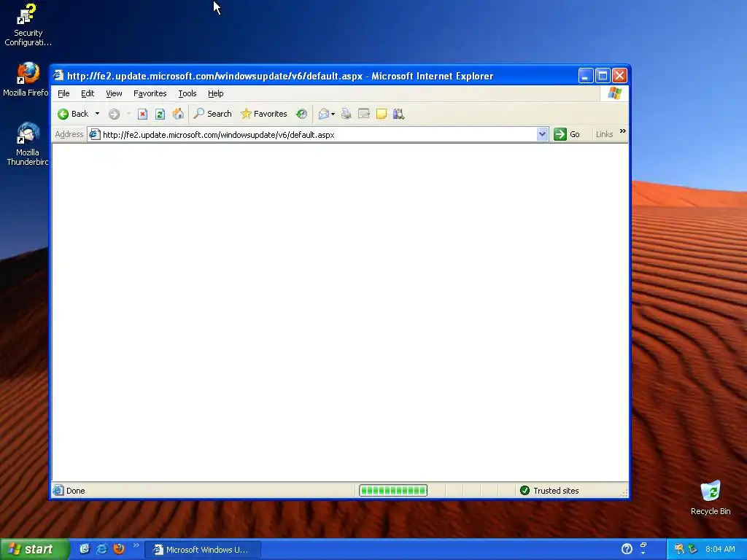Print the page using the printer icon
The height and width of the screenshot is (560, 747).
347,114
